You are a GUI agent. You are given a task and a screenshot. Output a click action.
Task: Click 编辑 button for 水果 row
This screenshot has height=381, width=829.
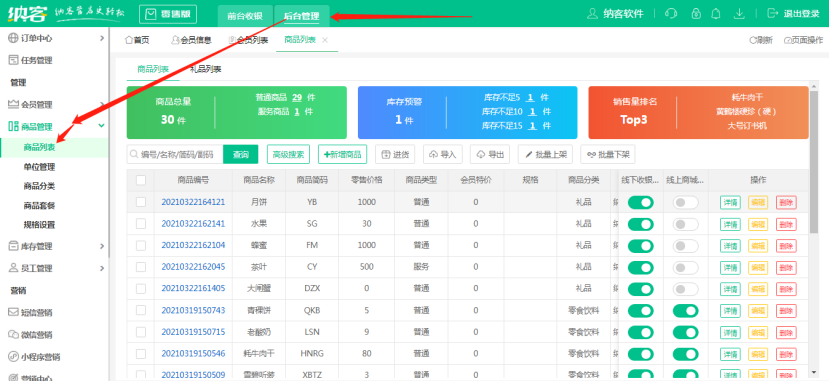tap(758, 224)
